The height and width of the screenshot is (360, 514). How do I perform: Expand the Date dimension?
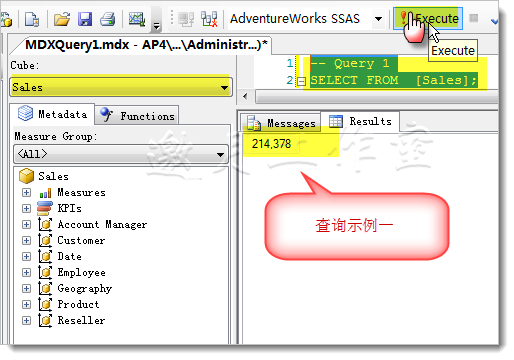(26, 256)
